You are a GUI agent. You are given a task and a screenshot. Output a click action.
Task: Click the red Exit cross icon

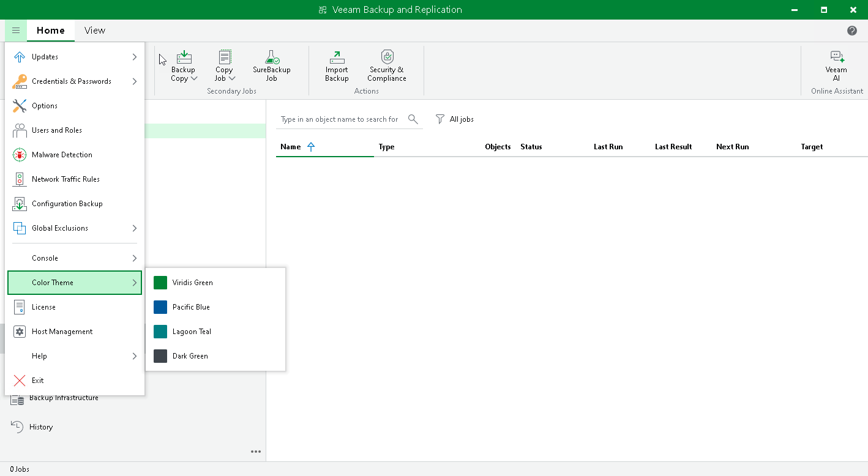click(x=20, y=381)
